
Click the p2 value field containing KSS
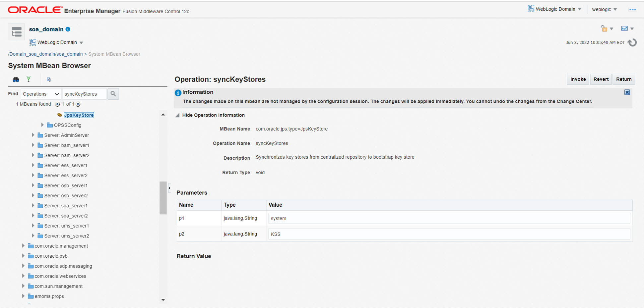click(x=449, y=234)
